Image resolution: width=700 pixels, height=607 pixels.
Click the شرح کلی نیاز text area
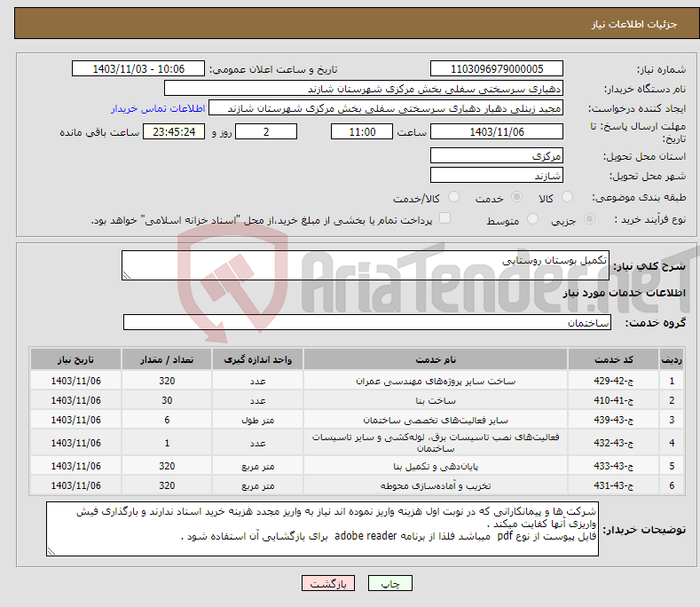366,265
